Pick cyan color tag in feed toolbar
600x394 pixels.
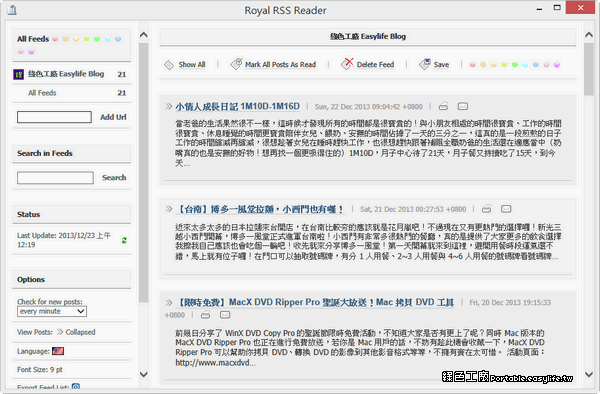tap(525, 65)
